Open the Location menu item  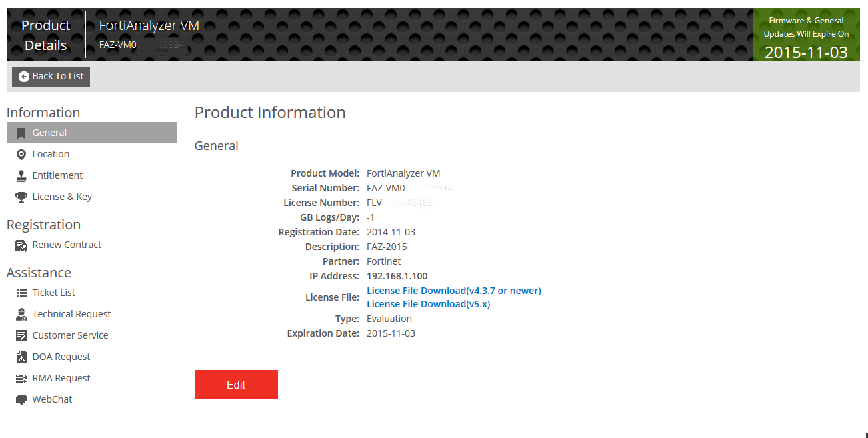[x=51, y=154]
